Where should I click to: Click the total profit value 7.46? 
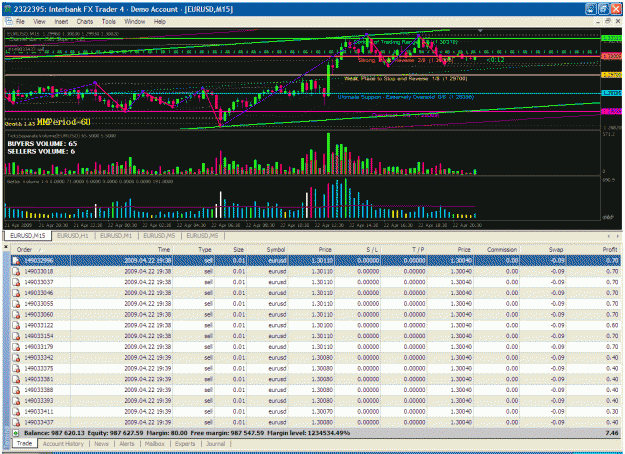coord(612,433)
